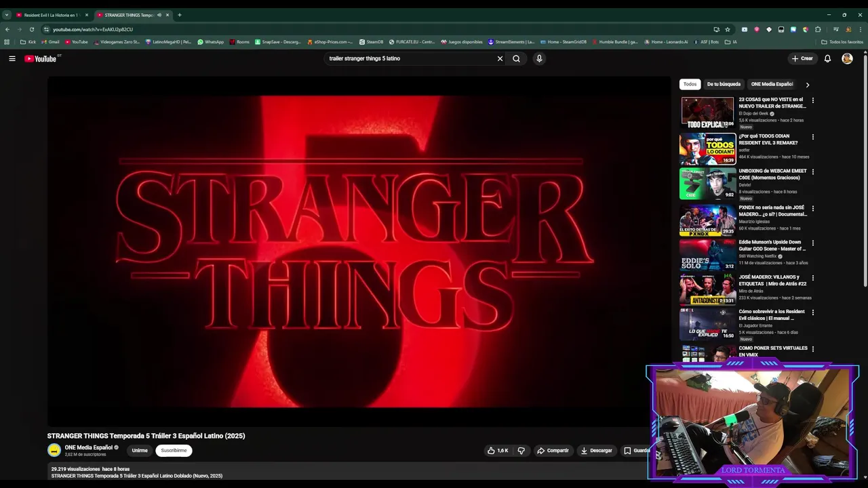Open the IA bookmarks folder
This screenshot has height=488, width=868.
pos(731,42)
